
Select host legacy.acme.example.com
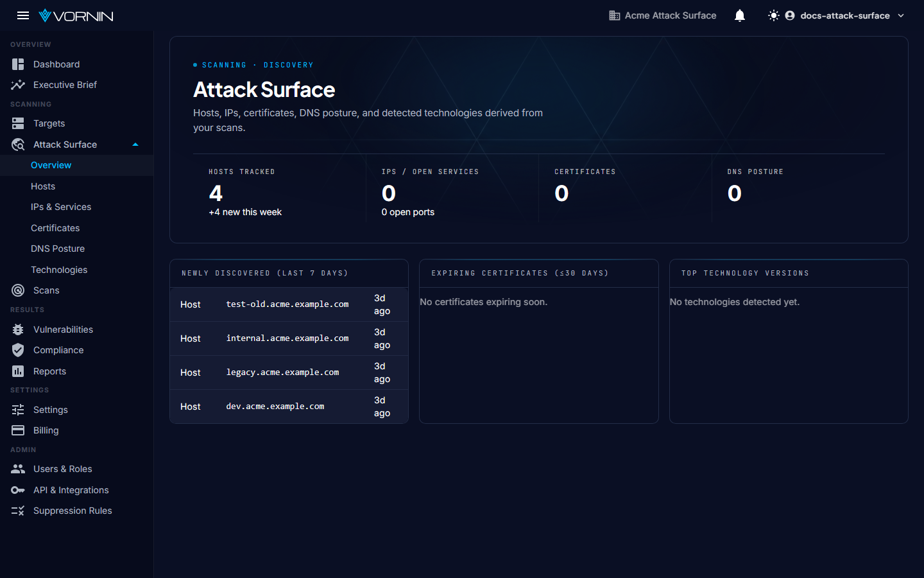pos(282,372)
